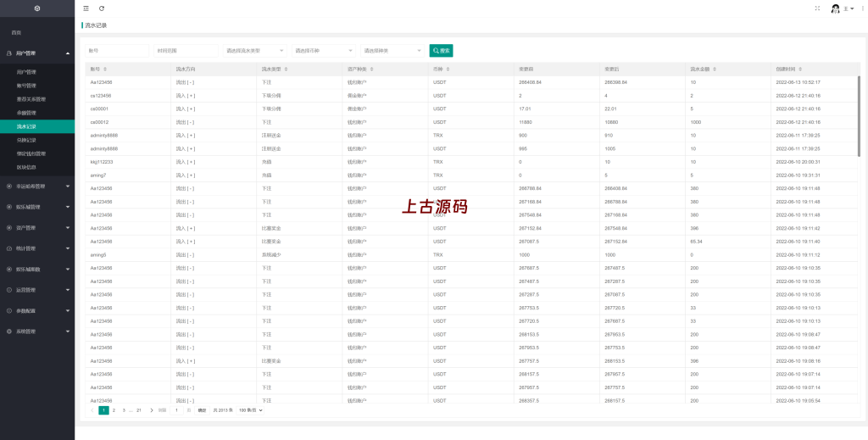Sort by 创建时间 column sort arrows
This screenshot has height=440, width=868.
[x=800, y=70]
